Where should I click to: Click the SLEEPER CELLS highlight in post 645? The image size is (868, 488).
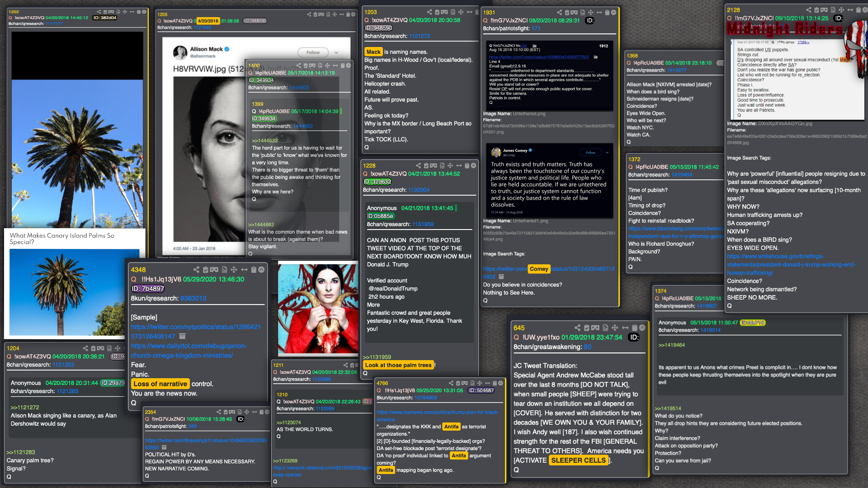[x=578, y=460]
